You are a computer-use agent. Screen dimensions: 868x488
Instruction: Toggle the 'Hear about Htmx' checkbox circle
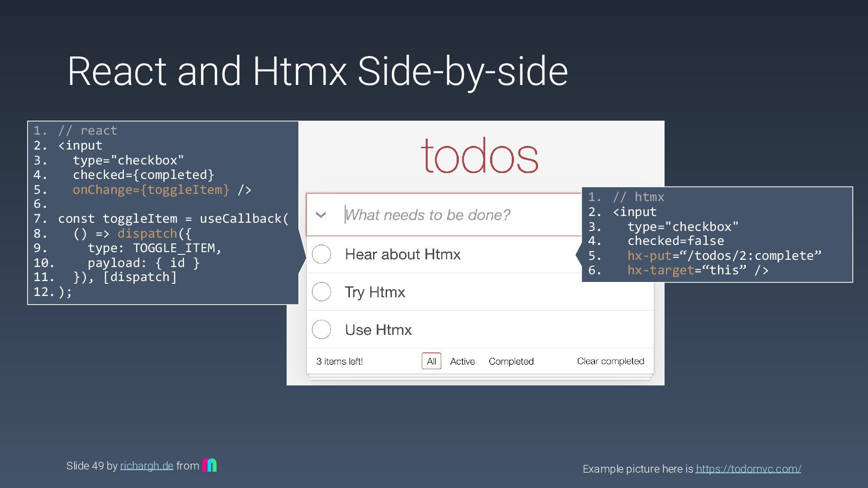[x=321, y=254]
